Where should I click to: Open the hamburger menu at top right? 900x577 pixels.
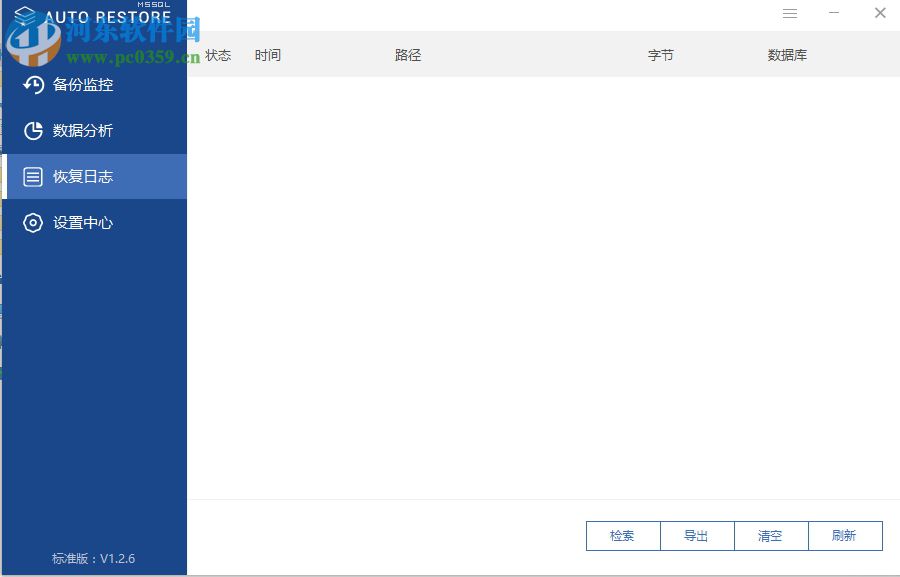790,13
